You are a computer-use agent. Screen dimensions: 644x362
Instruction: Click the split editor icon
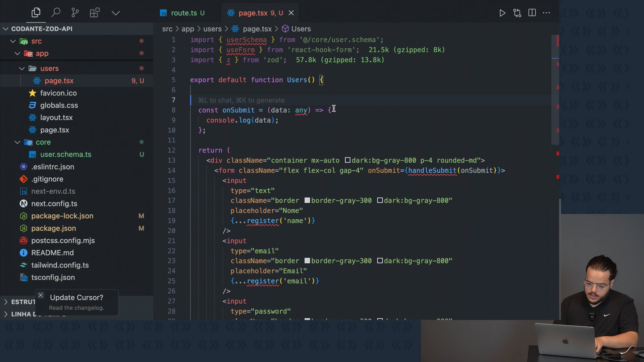coord(532,13)
